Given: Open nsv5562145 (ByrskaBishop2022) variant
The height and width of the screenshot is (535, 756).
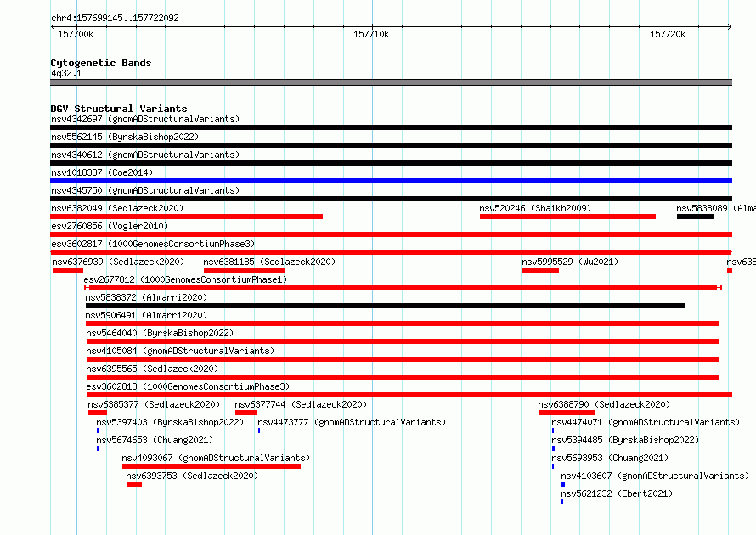Looking at the screenshot, I should point(125,137).
